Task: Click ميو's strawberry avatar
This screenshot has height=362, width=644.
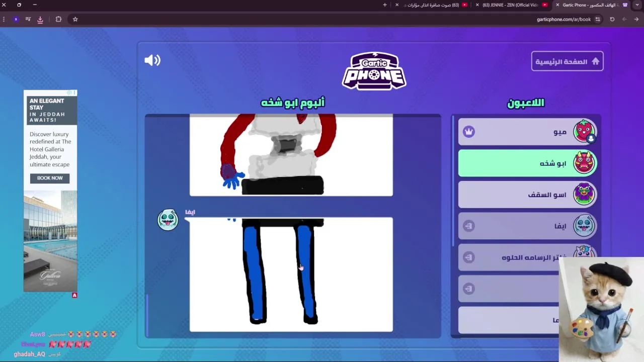Action: pyautogui.click(x=584, y=131)
